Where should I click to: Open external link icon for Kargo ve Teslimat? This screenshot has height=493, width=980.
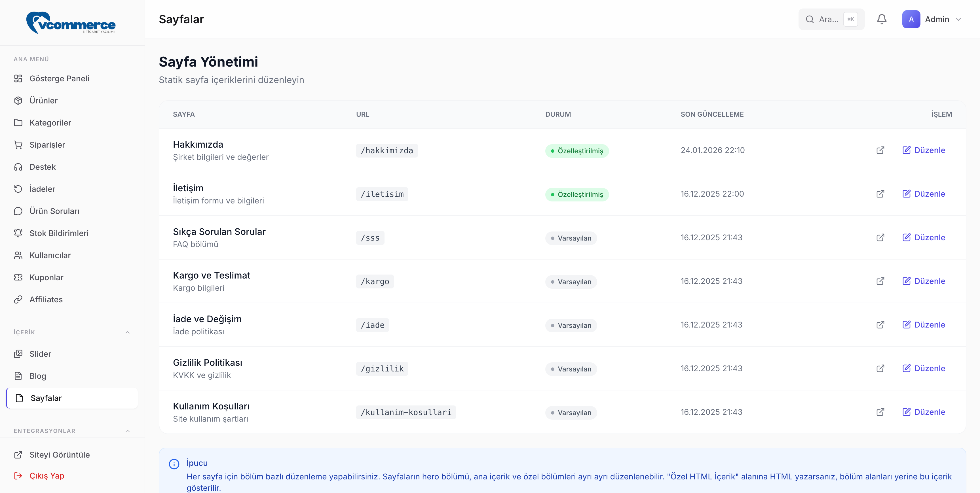(880, 281)
